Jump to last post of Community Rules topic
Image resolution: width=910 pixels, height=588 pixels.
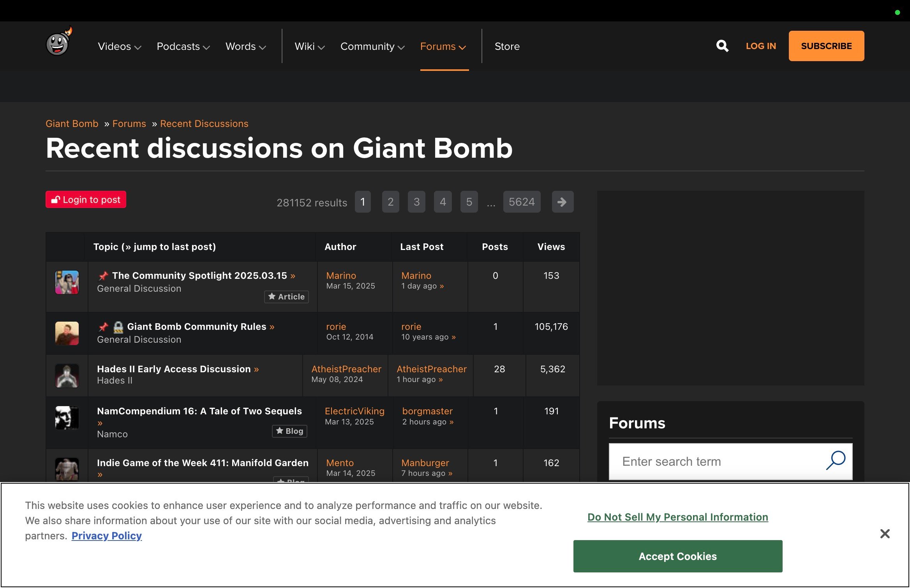coord(272,327)
